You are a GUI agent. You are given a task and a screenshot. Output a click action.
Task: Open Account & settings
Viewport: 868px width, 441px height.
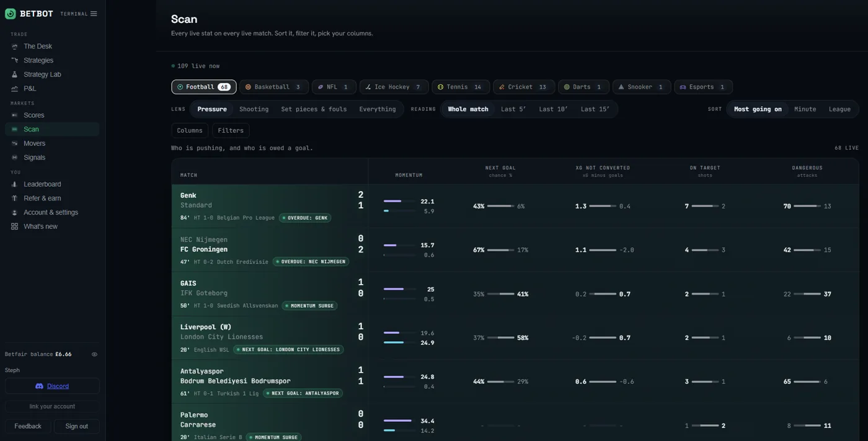pos(52,213)
